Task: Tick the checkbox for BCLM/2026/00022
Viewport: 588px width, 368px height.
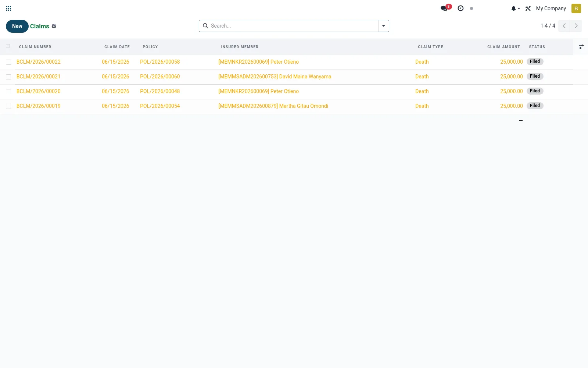Action: (x=8, y=62)
